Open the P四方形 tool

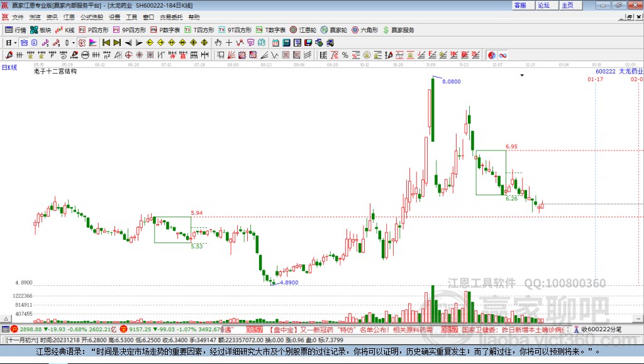click(94, 30)
